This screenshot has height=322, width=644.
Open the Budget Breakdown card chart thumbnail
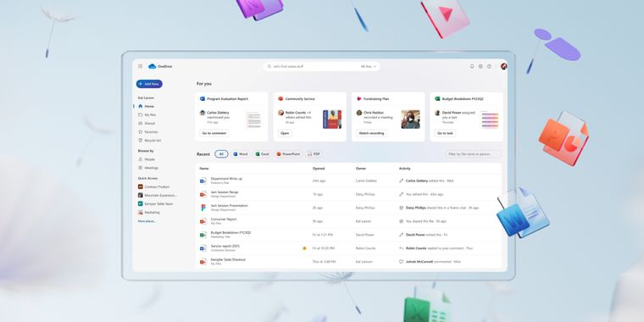click(490, 119)
